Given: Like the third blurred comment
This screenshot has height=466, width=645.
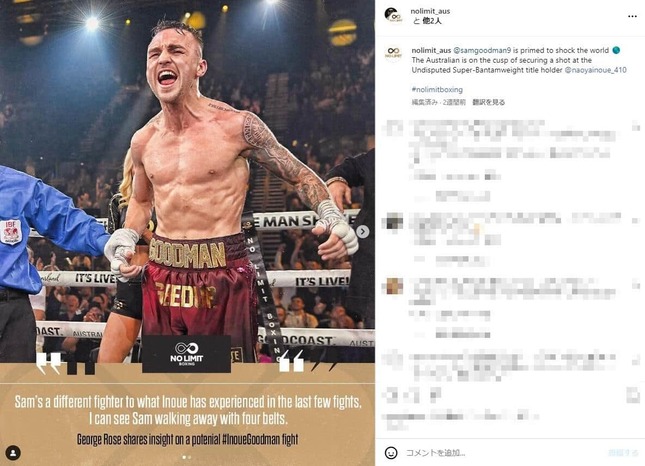Looking at the screenshot, I should (x=636, y=284).
